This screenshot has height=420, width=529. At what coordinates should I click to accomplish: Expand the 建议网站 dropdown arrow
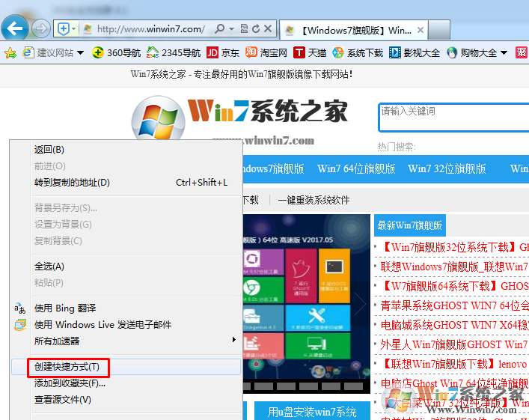[80, 52]
